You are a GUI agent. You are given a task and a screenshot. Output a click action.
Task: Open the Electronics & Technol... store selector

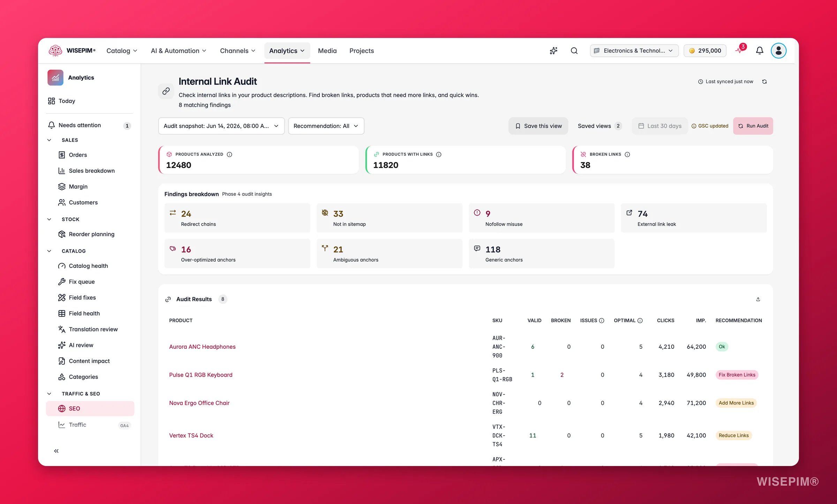point(634,51)
